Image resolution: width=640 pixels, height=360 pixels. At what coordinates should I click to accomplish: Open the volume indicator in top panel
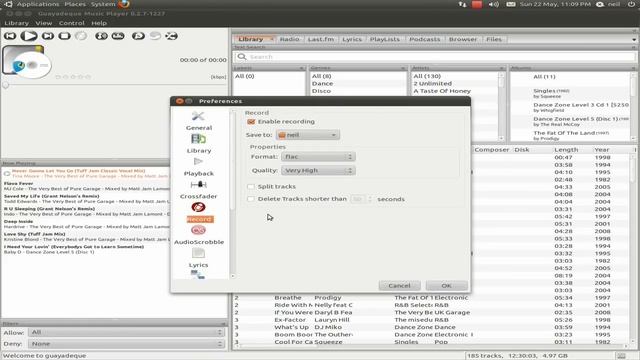[x=493, y=4]
